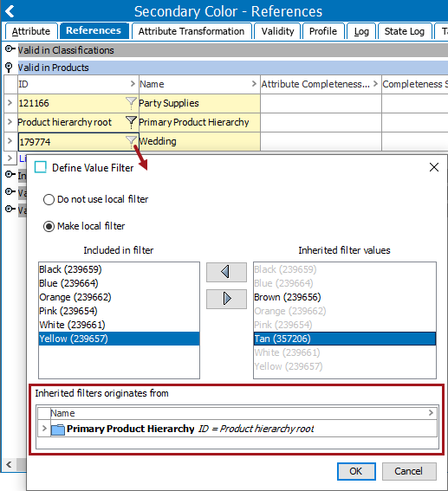The image size is (448, 491).
Task: Click the filter icon on row 121166
Action: click(131, 103)
